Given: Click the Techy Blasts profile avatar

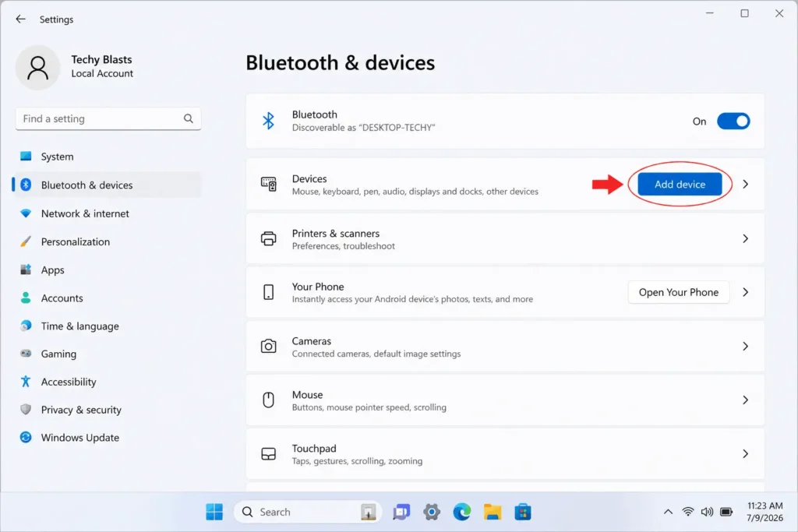Looking at the screenshot, I should point(37,67).
